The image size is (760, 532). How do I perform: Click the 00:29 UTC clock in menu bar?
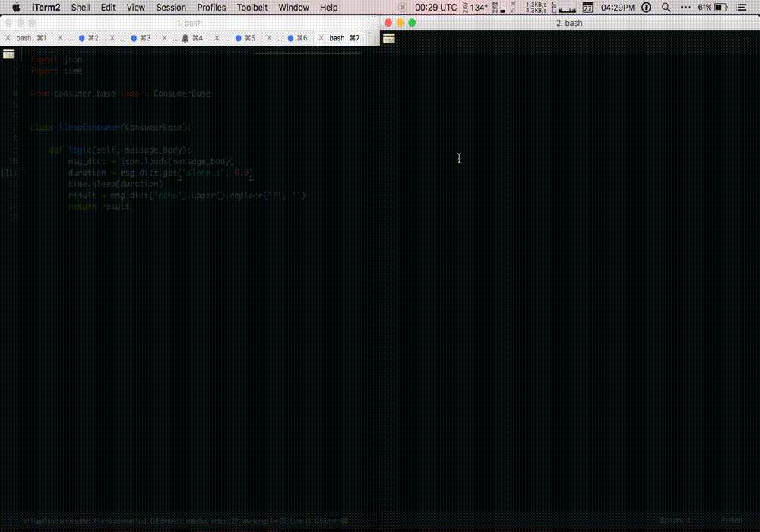coord(435,8)
